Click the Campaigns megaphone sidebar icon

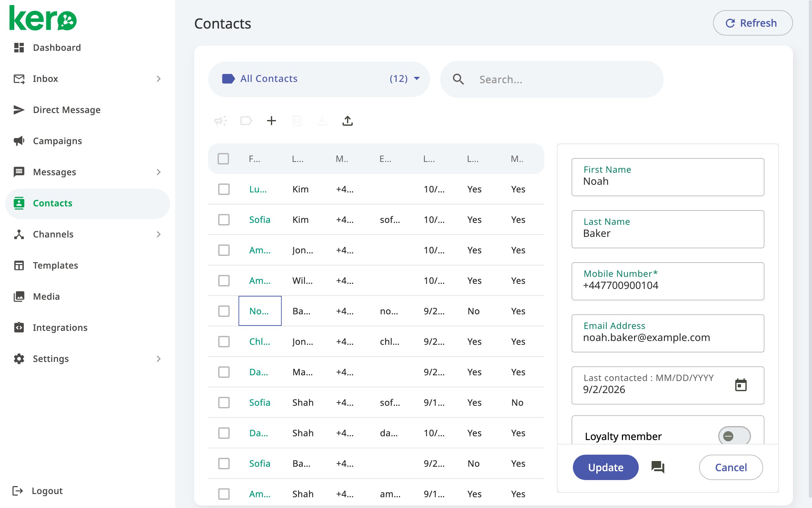click(19, 141)
